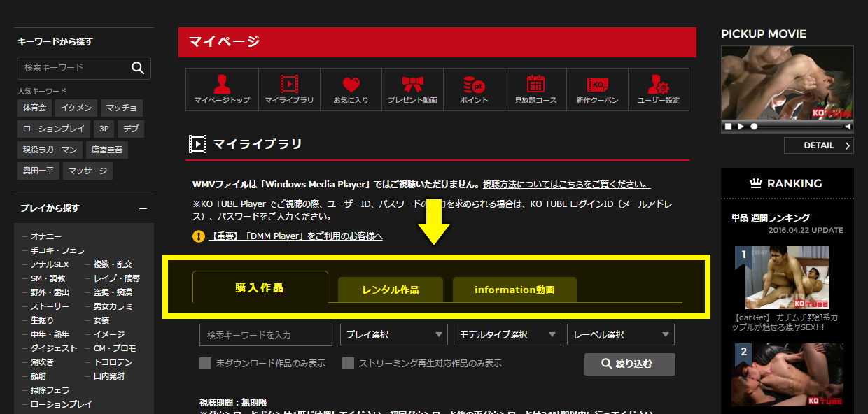Click the sidebar search magnifier icon

tap(138, 68)
